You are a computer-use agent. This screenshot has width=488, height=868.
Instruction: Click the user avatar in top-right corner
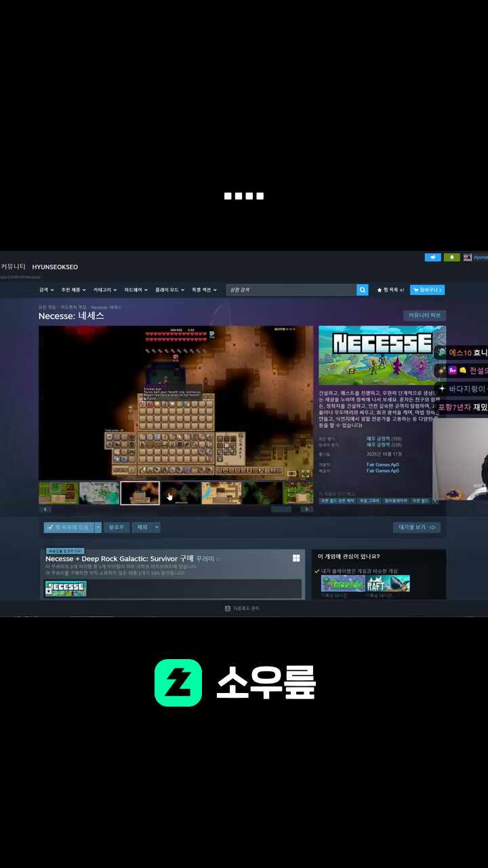coord(468,258)
